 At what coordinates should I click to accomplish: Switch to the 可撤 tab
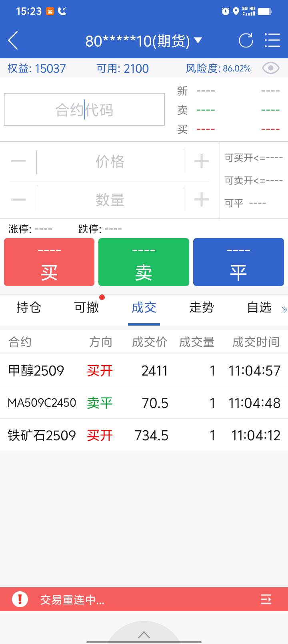pyautogui.click(x=86, y=308)
